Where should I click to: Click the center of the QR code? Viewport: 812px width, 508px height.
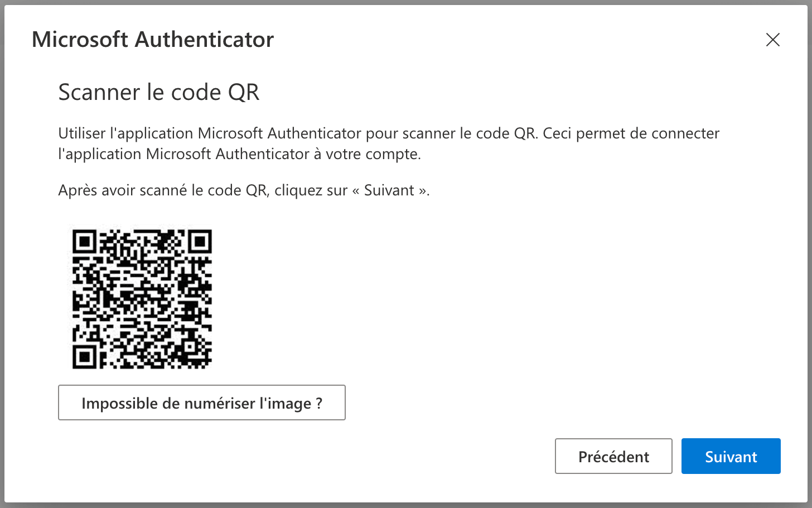[x=142, y=299]
